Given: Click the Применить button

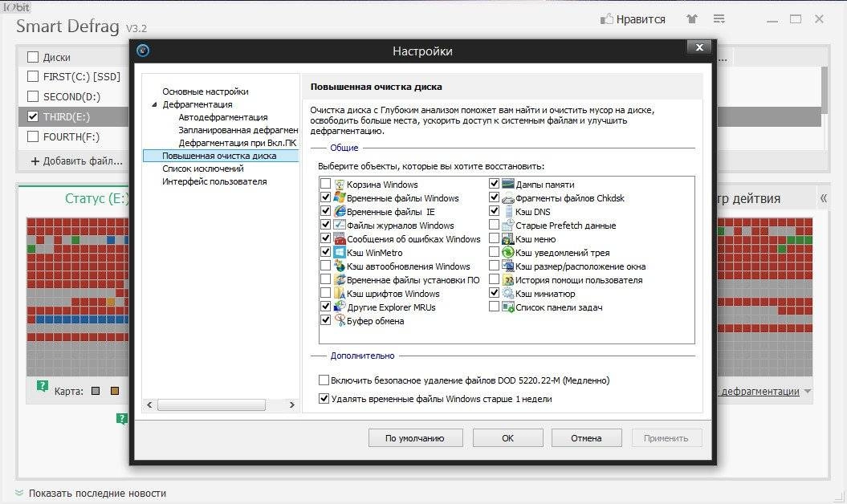Looking at the screenshot, I should [x=666, y=438].
